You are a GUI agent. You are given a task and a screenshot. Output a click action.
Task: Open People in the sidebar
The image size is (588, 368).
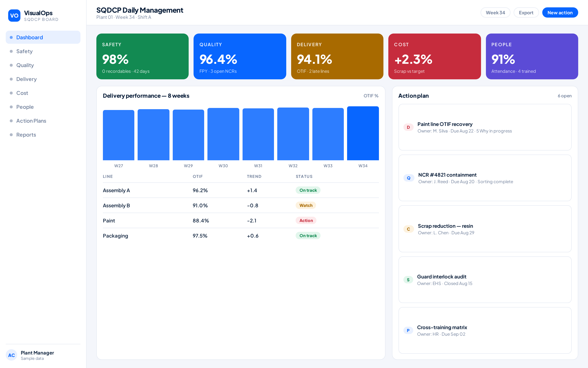43,107
